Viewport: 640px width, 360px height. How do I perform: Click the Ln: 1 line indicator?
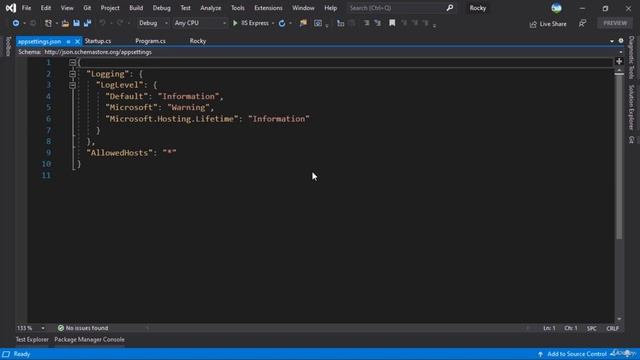(x=549, y=328)
